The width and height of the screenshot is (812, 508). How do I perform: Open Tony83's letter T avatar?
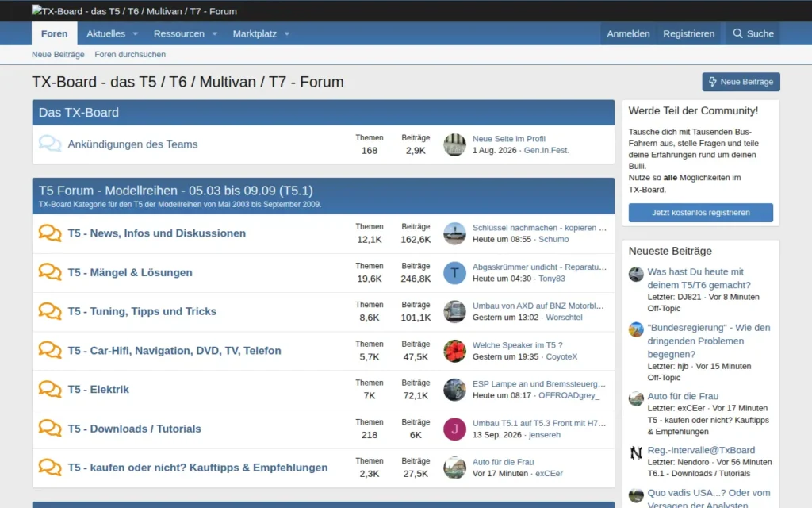click(x=454, y=273)
